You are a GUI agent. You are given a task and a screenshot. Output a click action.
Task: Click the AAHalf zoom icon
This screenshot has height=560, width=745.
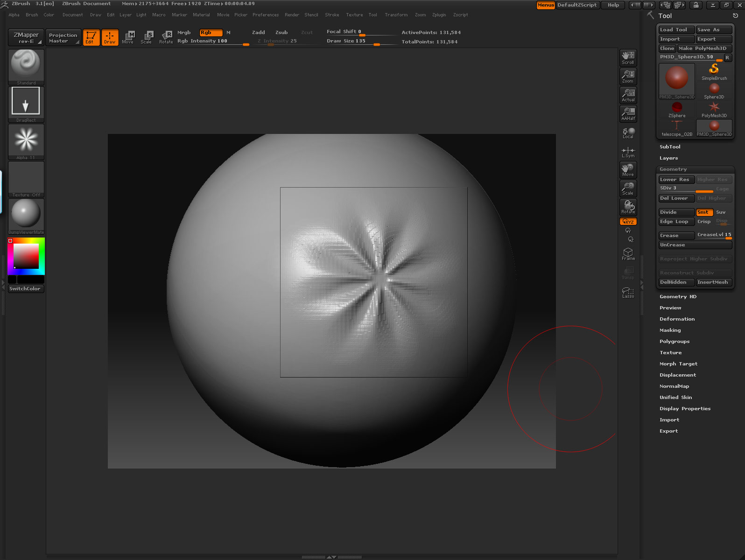[628, 113]
